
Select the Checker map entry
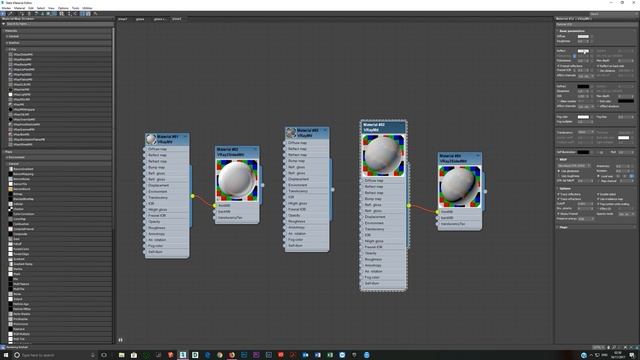tap(19, 209)
